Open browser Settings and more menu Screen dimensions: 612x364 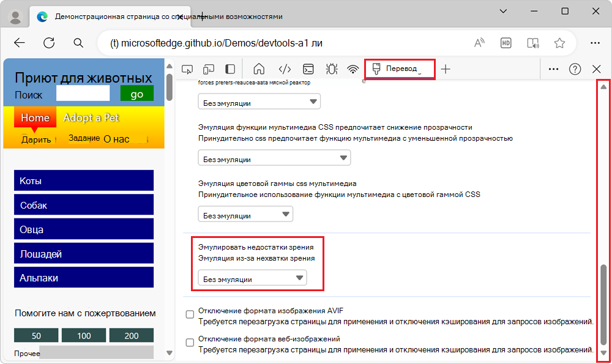point(595,43)
